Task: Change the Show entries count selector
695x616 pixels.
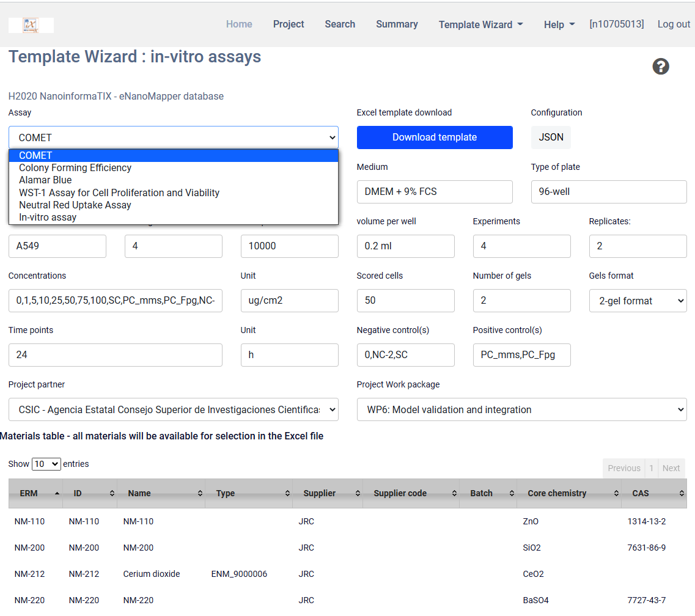Action: click(x=46, y=464)
